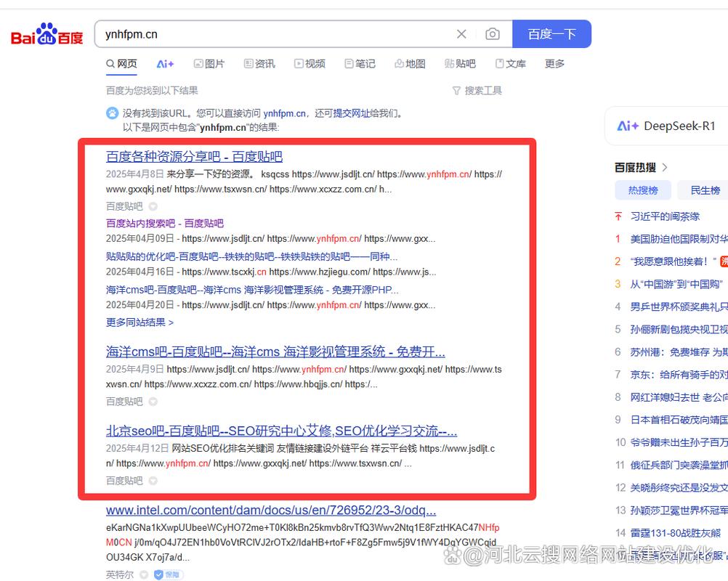Open hot search 雷霆131-80战胜灰熊
The width and height of the screenshot is (728, 581).
click(x=676, y=533)
